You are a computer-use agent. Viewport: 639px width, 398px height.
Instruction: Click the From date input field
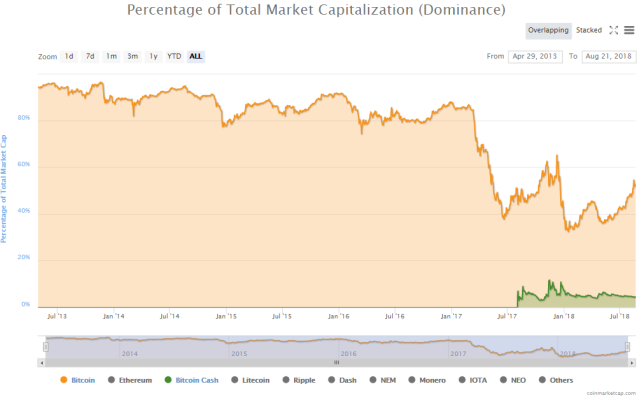click(535, 57)
